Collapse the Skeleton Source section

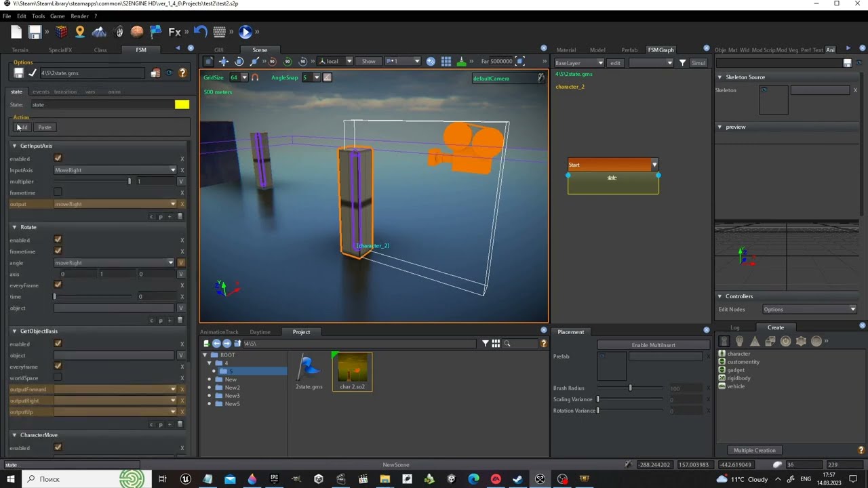719,77
